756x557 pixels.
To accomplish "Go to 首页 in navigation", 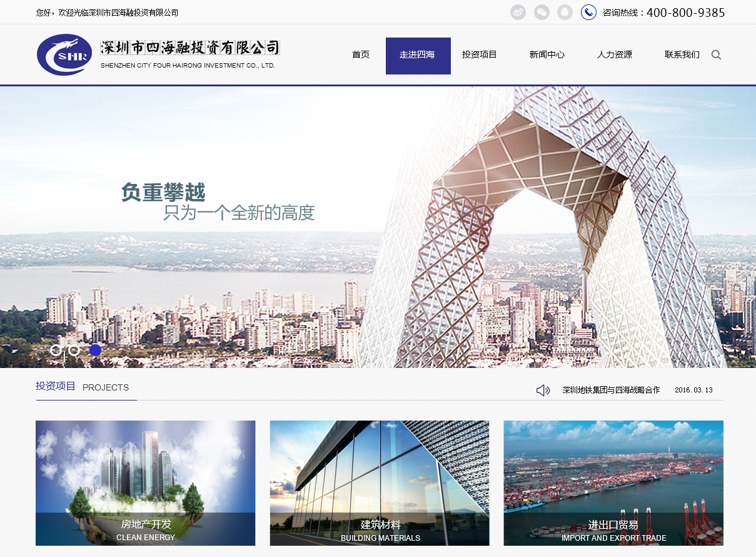I will pyautogui.click(x=361, y=55).
